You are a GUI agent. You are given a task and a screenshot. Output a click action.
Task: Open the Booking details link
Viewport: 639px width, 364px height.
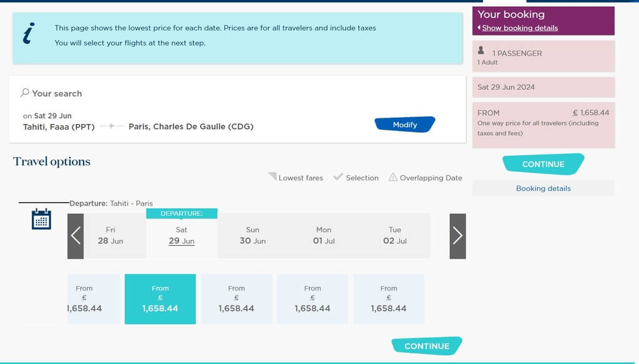pos(544,188)
